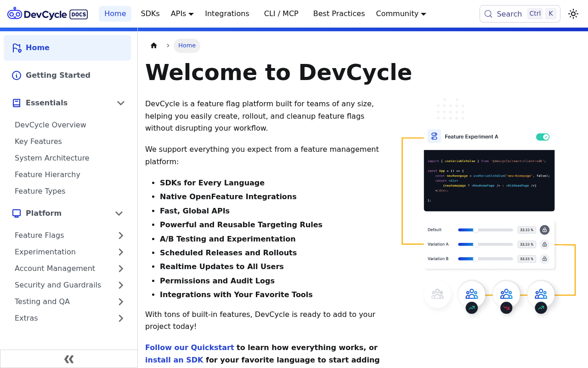This screenshot has width=588, height=368.
Task: Open the Community dropdown menu
Action: [401, 14]
